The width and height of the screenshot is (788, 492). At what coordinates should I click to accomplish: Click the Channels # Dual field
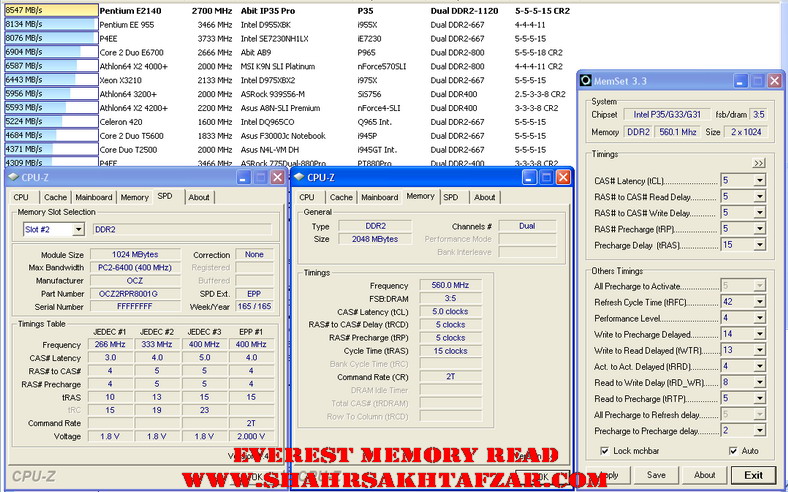pos(527,226)
